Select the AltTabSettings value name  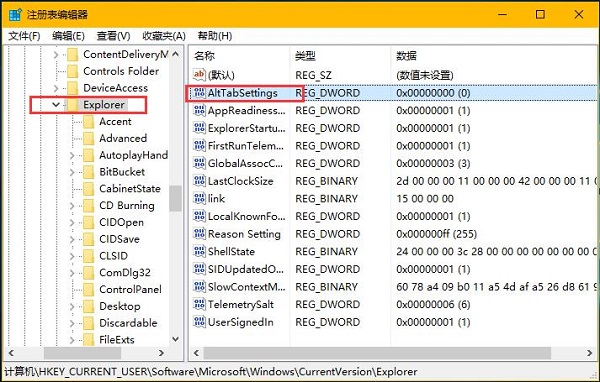[243, 93]
